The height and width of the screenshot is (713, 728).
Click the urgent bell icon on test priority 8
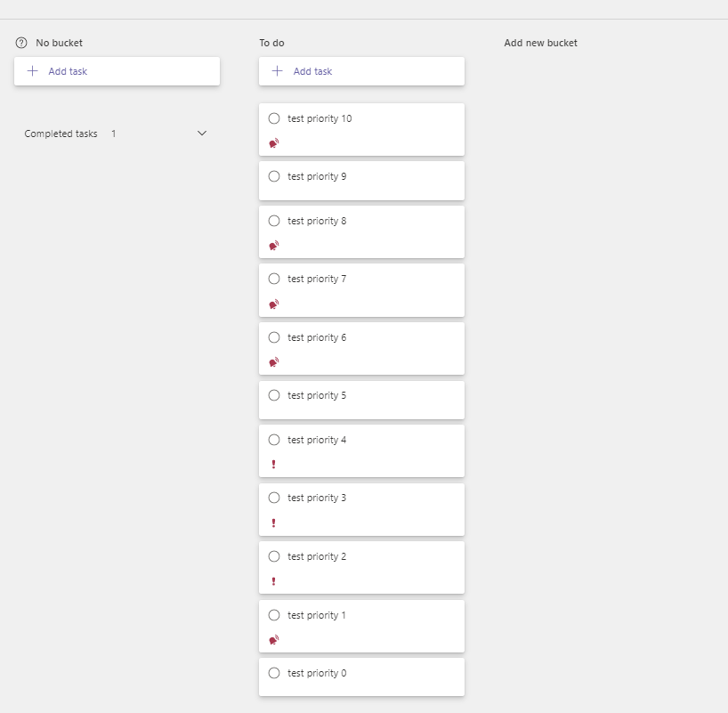coord(274,246)
